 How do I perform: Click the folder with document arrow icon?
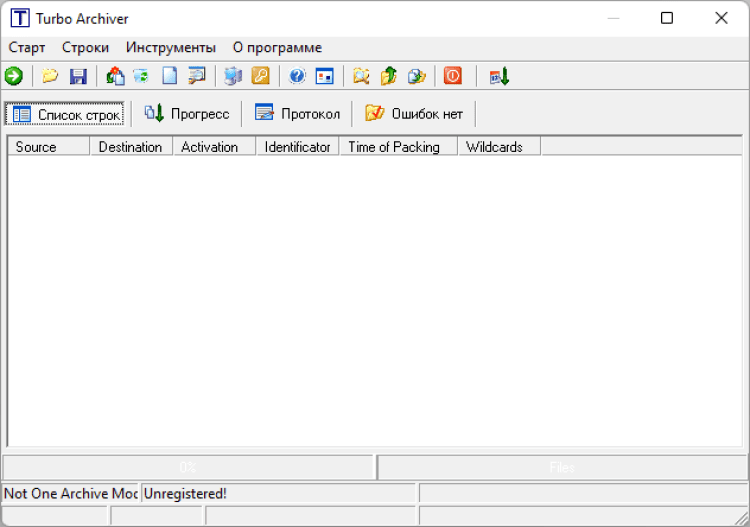point(417,76)
